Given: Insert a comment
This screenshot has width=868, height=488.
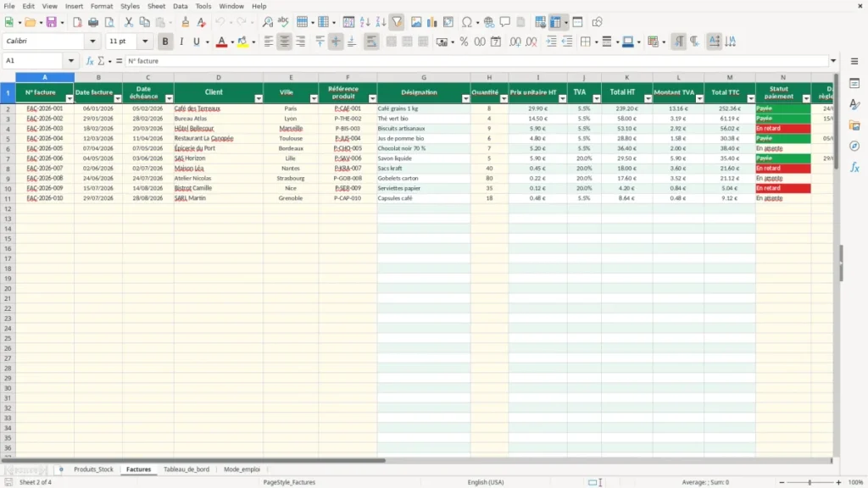Looking at the screenshot, I should pyautogui.click(x=505, y=22).
